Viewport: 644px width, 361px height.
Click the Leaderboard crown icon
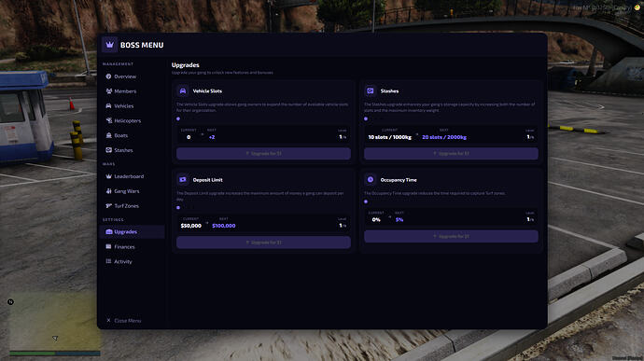pos(108,176)
